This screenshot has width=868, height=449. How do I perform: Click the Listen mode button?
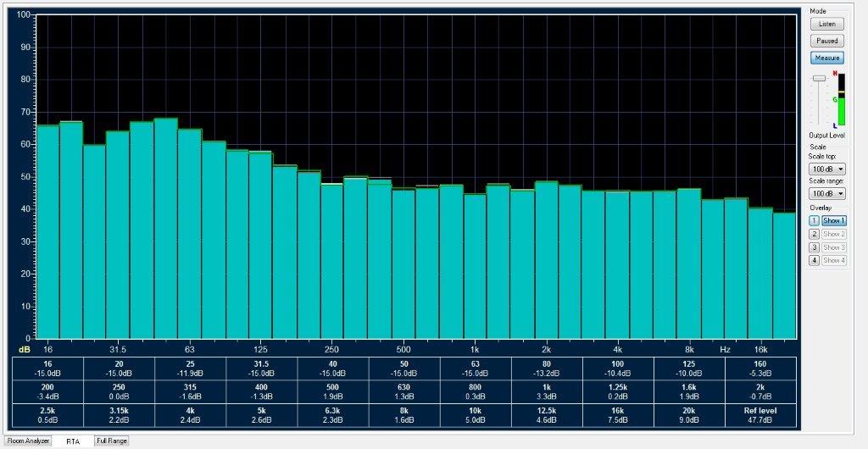[826, 24]
